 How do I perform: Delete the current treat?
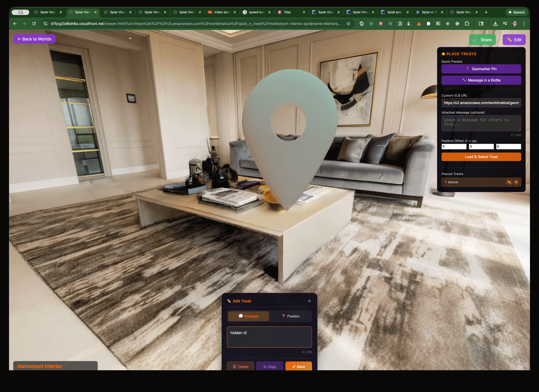tap(240, 367)
